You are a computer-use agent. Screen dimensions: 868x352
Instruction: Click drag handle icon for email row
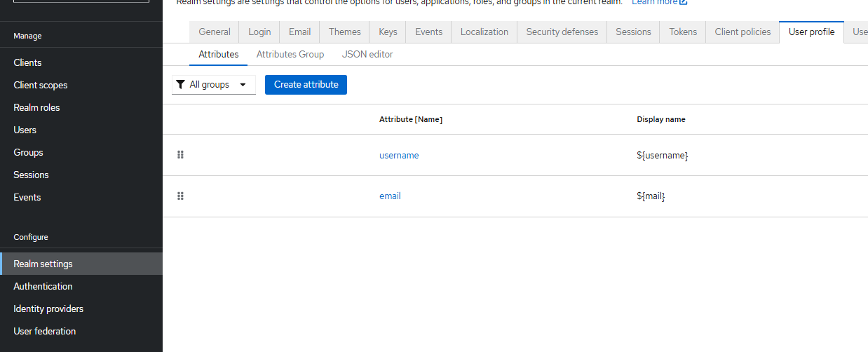tap(180, 196)
